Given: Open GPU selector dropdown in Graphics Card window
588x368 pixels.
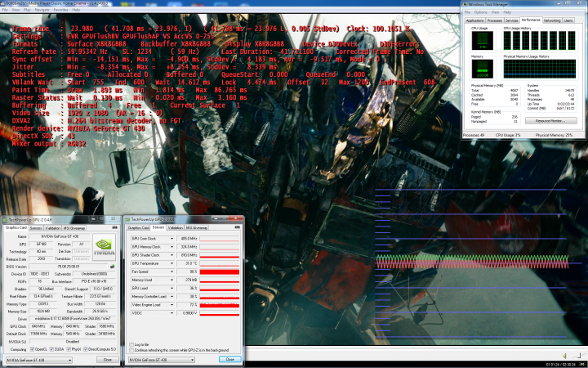Looking at the screenshot, I should tap(39, 360).
